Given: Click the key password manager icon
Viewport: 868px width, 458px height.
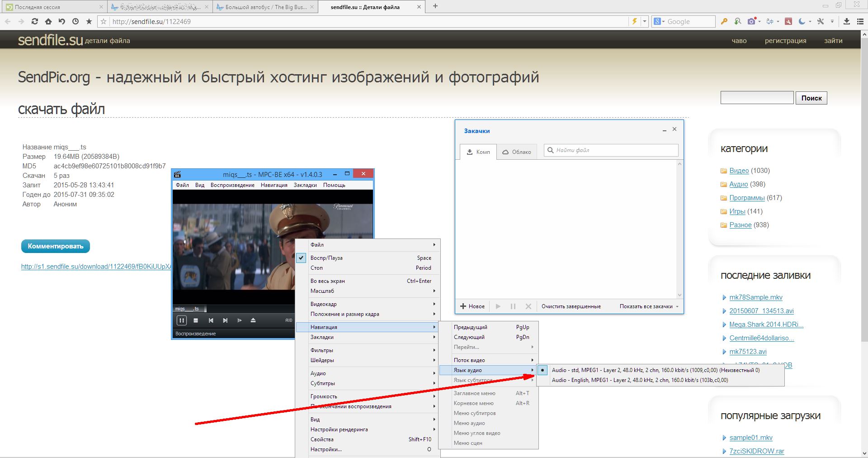Looking at the screenshot, I should click(x=724, y=21).
